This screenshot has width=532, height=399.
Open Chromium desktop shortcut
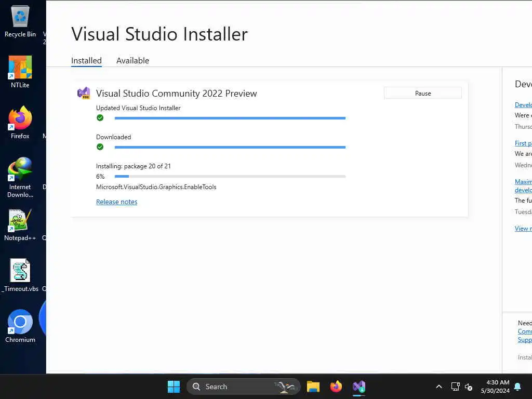[x=20, y=326]
